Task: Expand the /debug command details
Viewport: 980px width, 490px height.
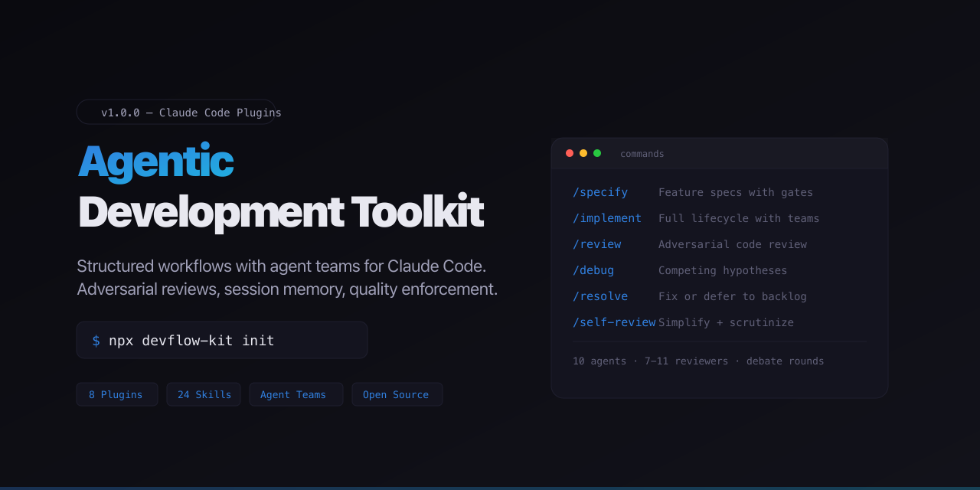Action: point(593,269)
